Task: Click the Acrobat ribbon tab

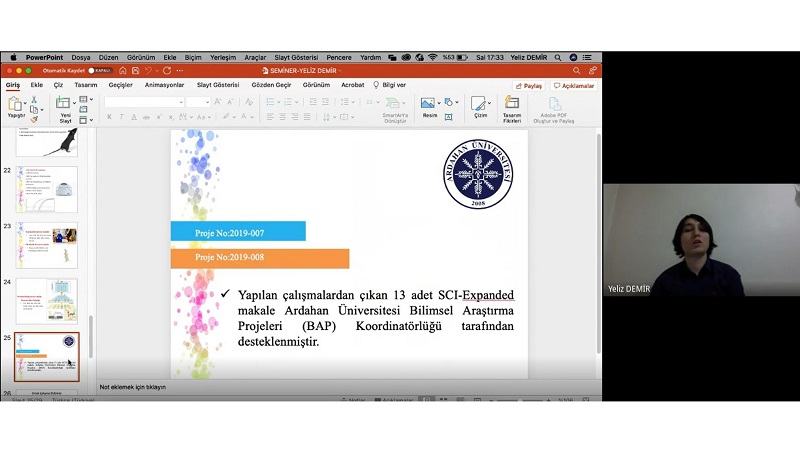Action: (x=353, y=85)
